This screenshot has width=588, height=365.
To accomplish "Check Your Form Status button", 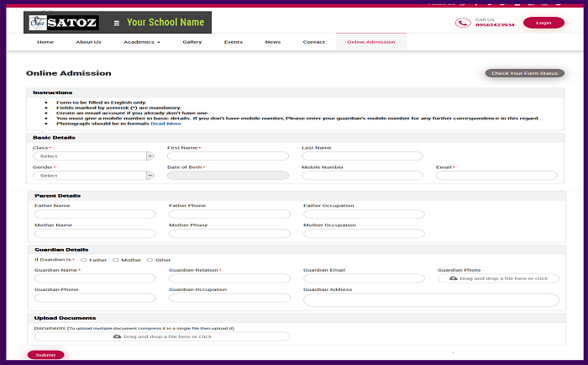I will (525, 73).
